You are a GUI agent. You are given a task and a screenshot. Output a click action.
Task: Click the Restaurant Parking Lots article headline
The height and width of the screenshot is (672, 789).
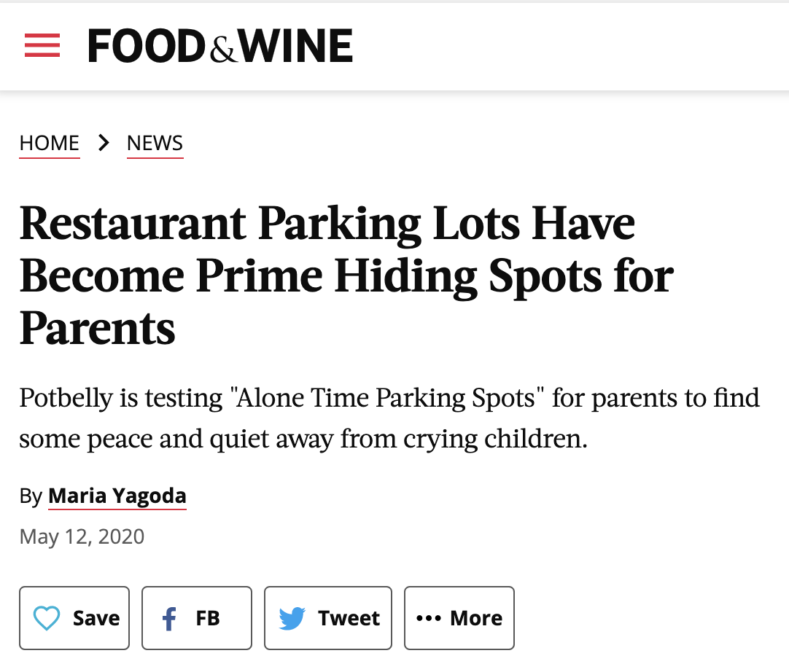click(x=327, y=224)
